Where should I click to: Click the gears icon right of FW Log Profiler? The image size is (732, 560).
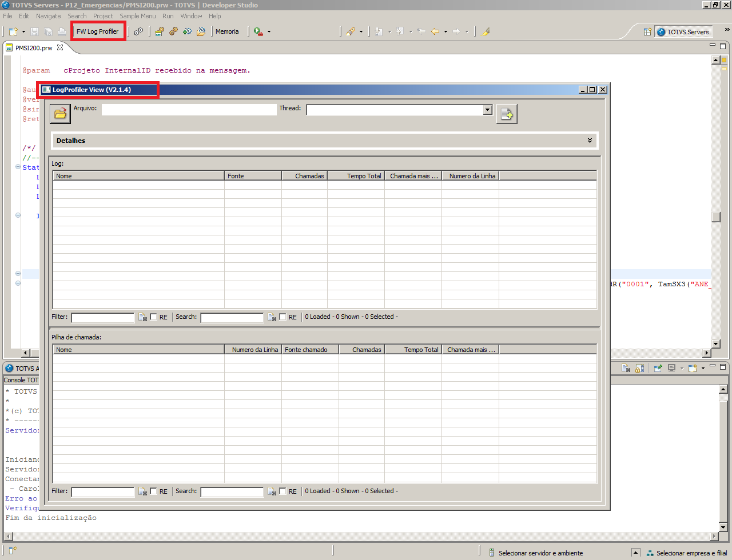point(138,31)
